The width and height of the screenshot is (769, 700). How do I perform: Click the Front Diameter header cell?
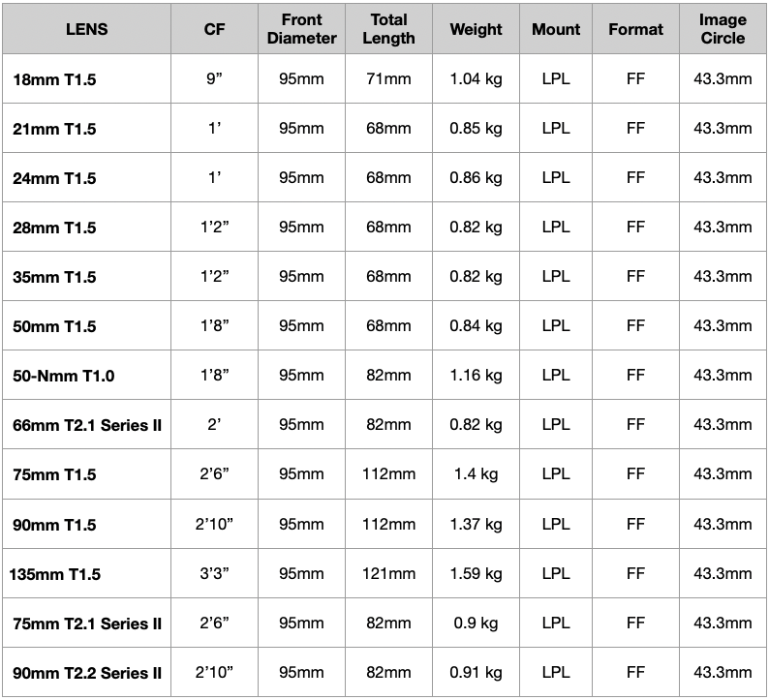(x=301, y=29)
